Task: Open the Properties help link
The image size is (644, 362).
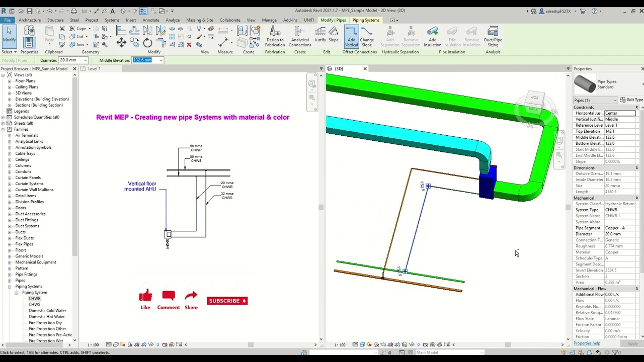Action: coord(587,343)
